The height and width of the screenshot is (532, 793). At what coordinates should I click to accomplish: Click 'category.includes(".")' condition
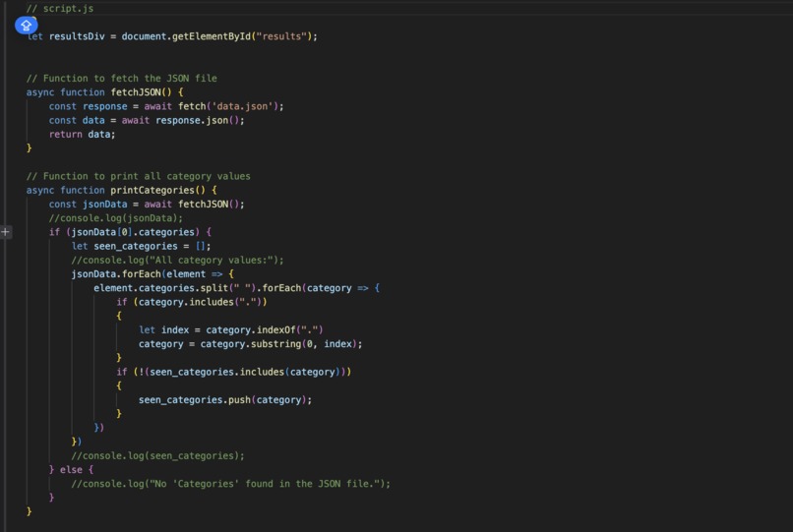(201, 303)
